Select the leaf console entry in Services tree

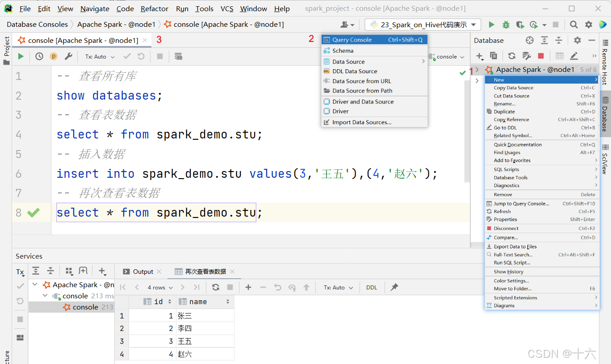[x=71, y=307]
